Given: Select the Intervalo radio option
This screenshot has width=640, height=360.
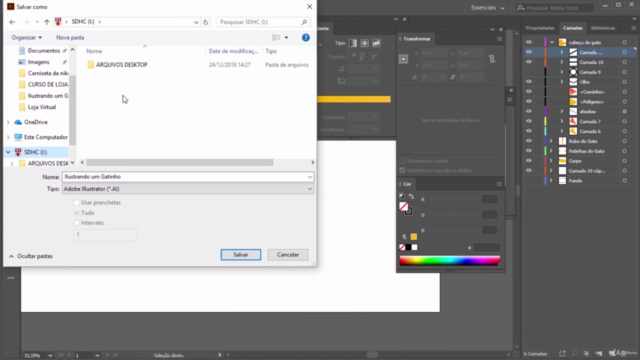Looking at the screenshot, I should pos(77,223).
